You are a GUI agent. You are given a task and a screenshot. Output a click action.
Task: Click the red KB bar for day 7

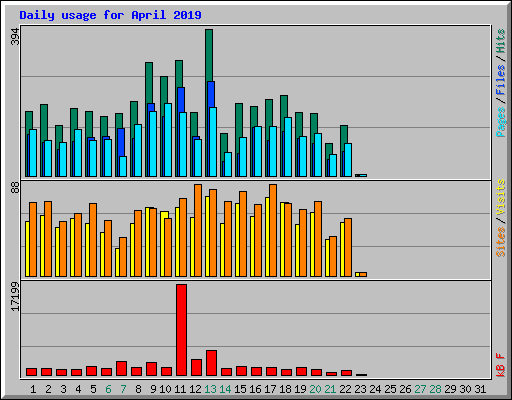point(122,368)
